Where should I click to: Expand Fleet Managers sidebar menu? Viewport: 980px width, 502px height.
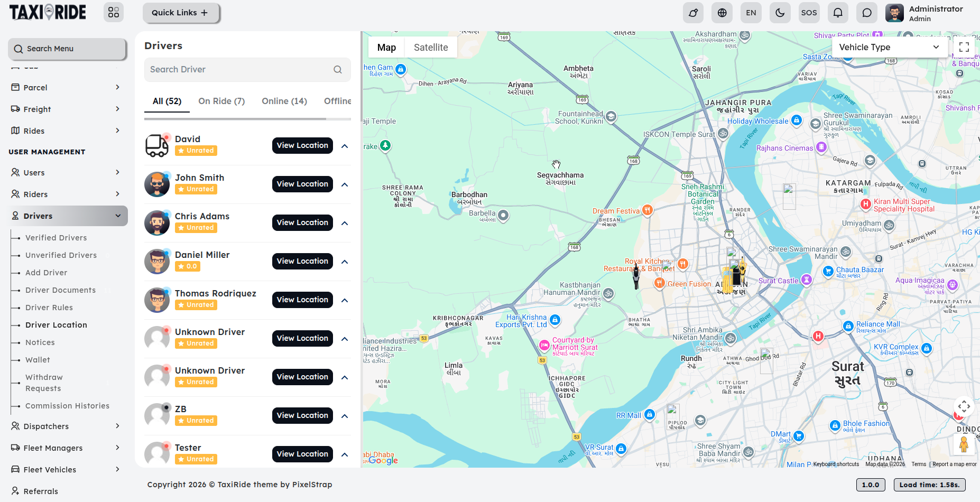[67, 448]
